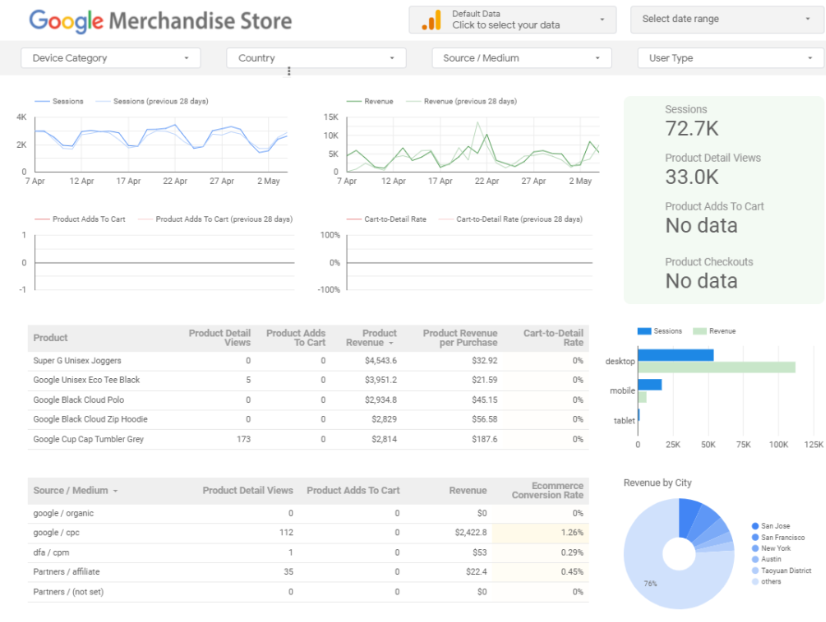Click the dfa / cpm row

[x=308, y=553]
